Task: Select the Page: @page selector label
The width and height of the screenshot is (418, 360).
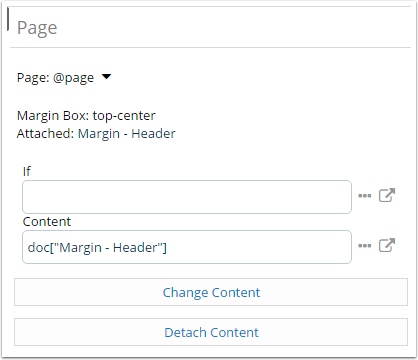Action: 55,78
